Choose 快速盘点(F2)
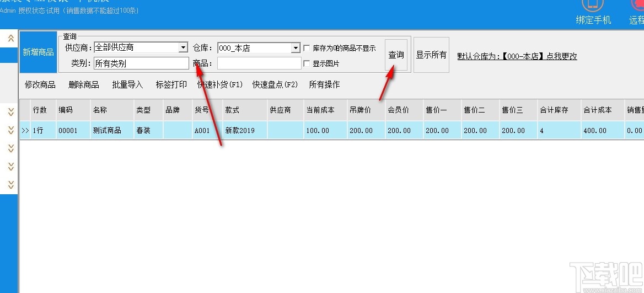This screenshot has height=293, width=644. coord(275,84)
